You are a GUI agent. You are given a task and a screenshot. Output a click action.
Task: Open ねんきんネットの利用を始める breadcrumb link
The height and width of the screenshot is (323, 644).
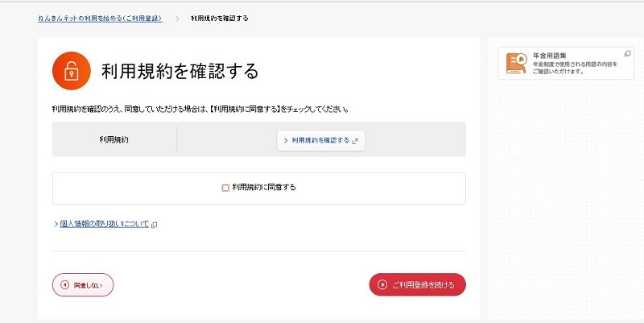[x=100, y=18]
